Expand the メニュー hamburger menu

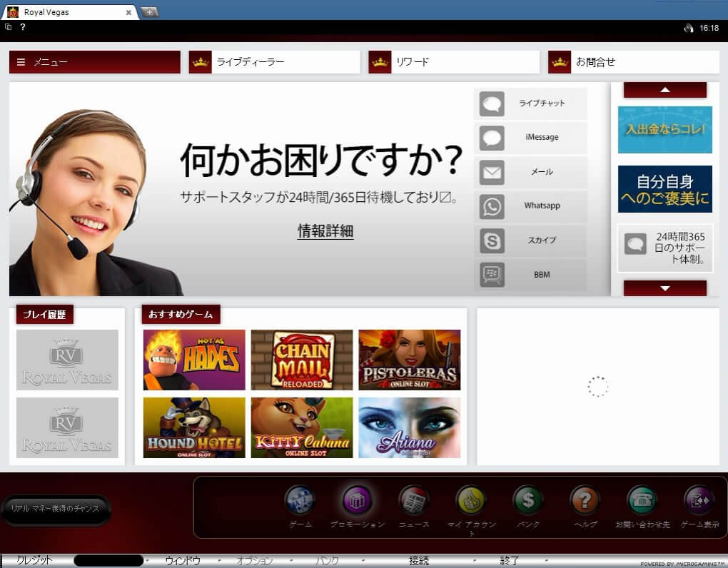click(x=94, y=62)
